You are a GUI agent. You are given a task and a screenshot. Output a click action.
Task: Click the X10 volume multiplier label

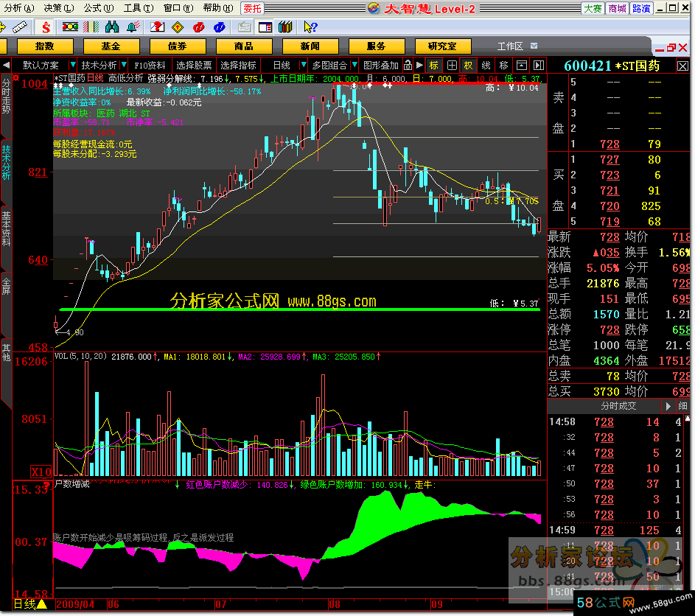(41, 472)
